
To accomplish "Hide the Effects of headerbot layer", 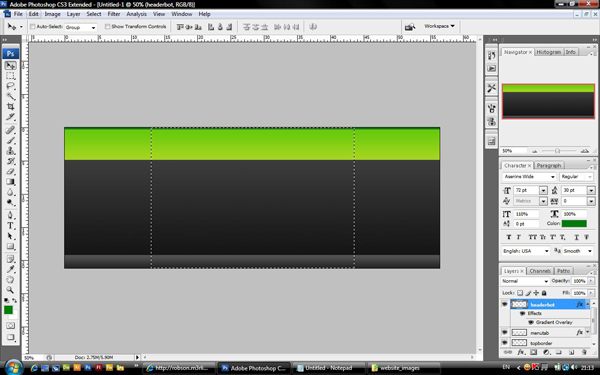I will (x=522, y=313).
